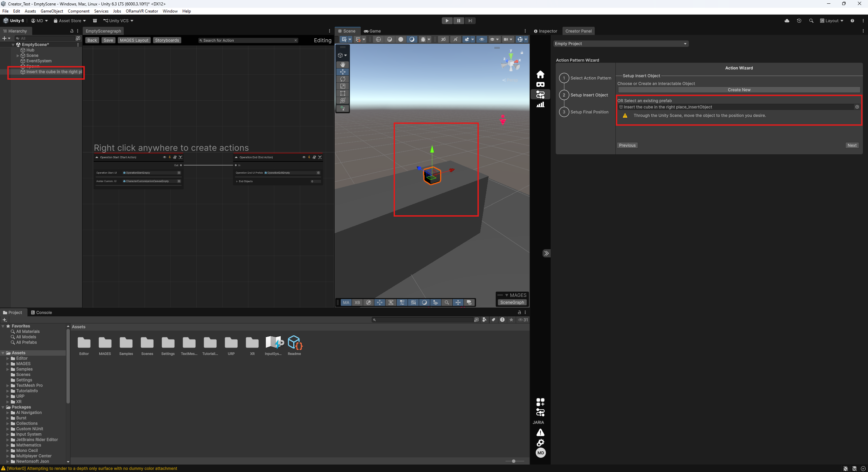868x472 pixels.
Task: Open the add modules grid icon
Action: [540, 402]
